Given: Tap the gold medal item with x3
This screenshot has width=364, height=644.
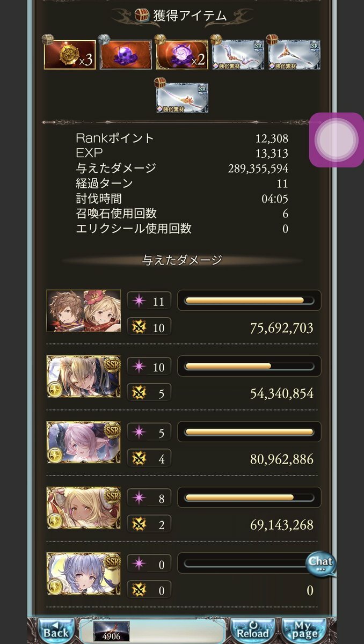Looking at the screenshot, I should coord(70,55).
